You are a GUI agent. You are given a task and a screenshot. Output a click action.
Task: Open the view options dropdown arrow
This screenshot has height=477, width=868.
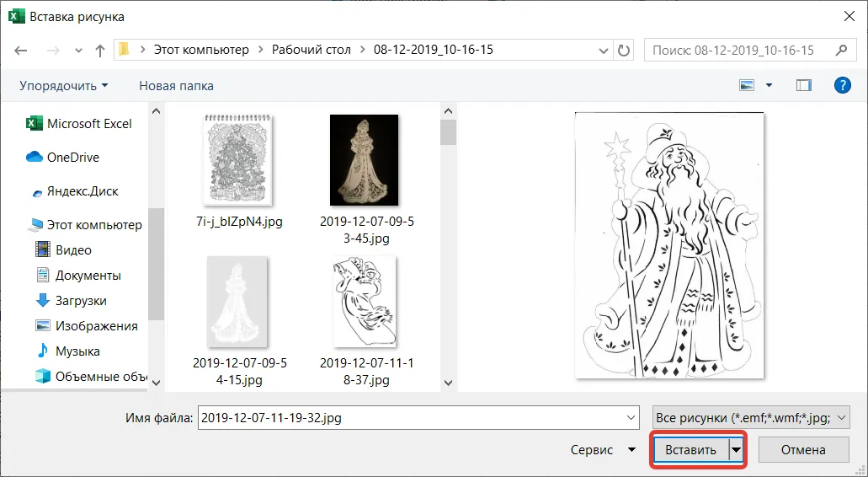point(769,85)
